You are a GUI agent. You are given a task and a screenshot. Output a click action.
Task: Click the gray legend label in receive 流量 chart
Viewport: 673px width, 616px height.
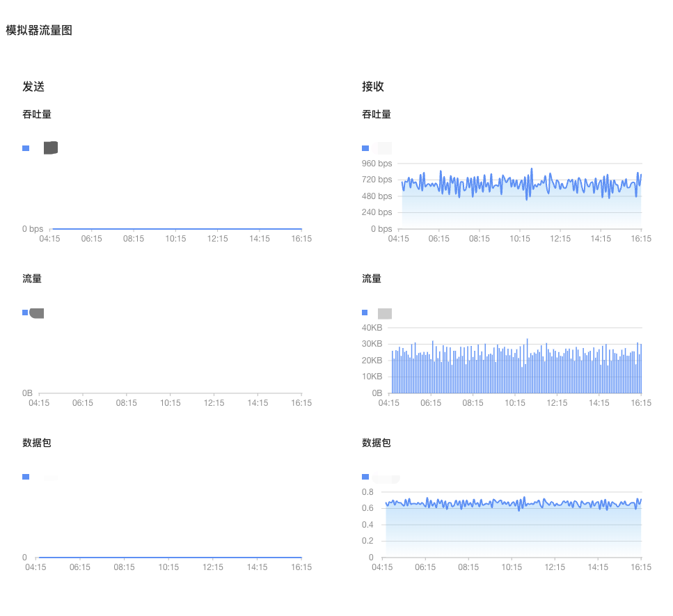point(385,313)
